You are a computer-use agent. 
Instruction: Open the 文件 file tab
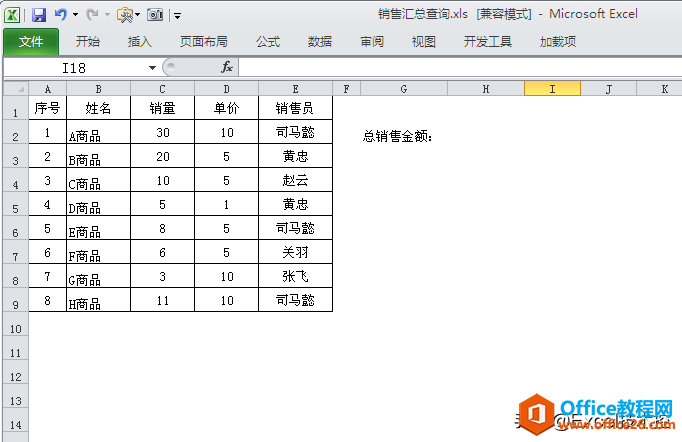(31, 42)
